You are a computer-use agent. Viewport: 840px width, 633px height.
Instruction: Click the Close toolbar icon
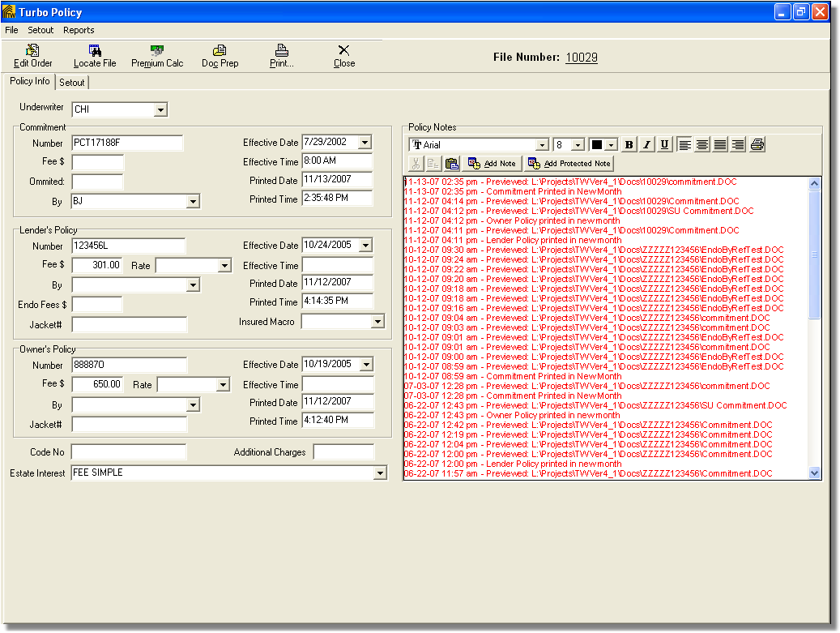click(344, 55)
